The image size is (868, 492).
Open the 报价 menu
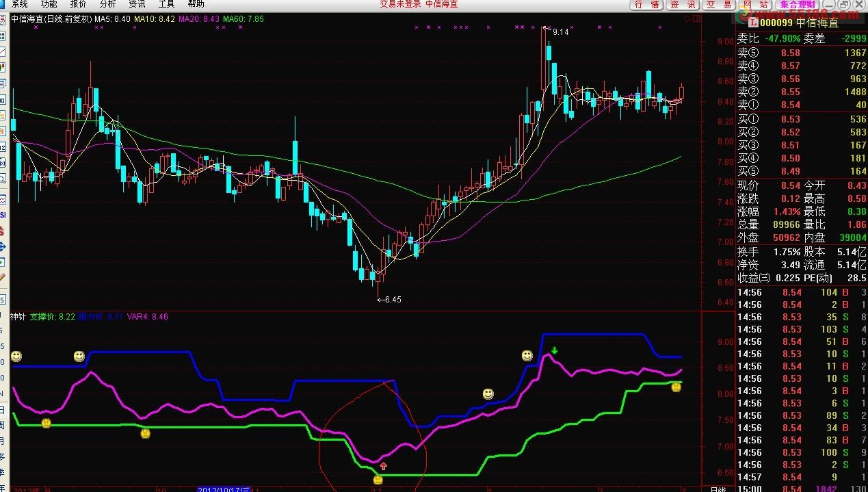(78, 4)
